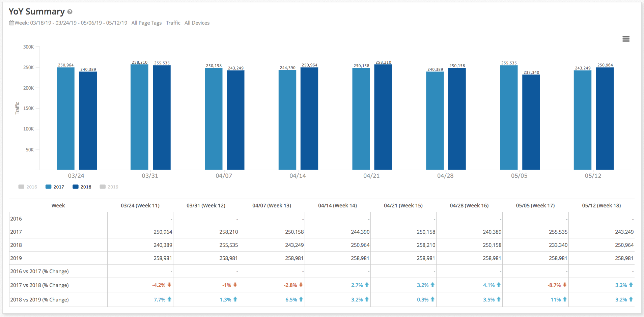Click the 2017 bar for 04/28
The image size is (644, 317).
point(435,121)
